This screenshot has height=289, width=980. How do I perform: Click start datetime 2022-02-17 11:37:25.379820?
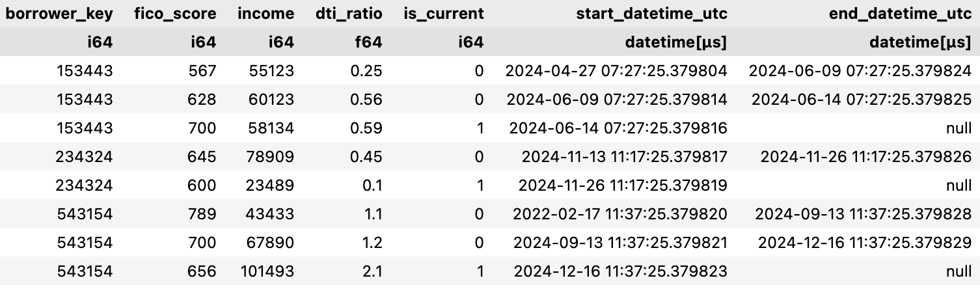pos(619,213)
